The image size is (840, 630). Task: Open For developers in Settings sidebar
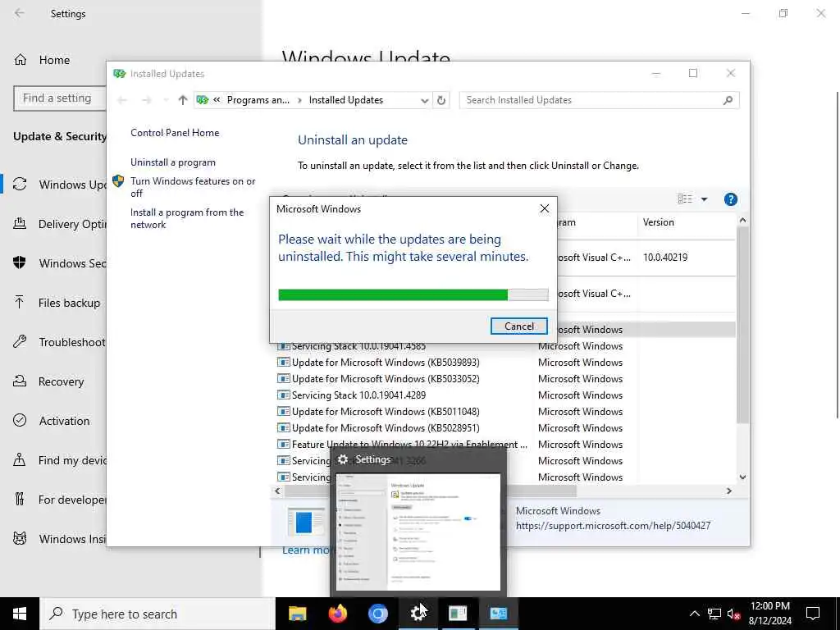60,500
